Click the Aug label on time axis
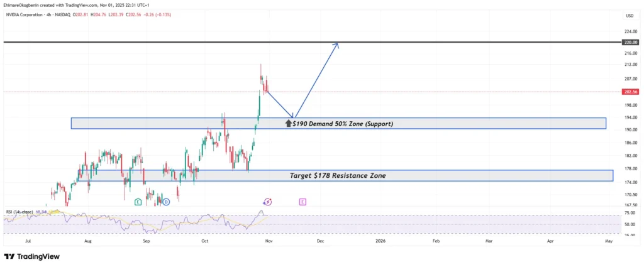Image resolution: width=644 pixels, height=267 pixels. [87, 242]
